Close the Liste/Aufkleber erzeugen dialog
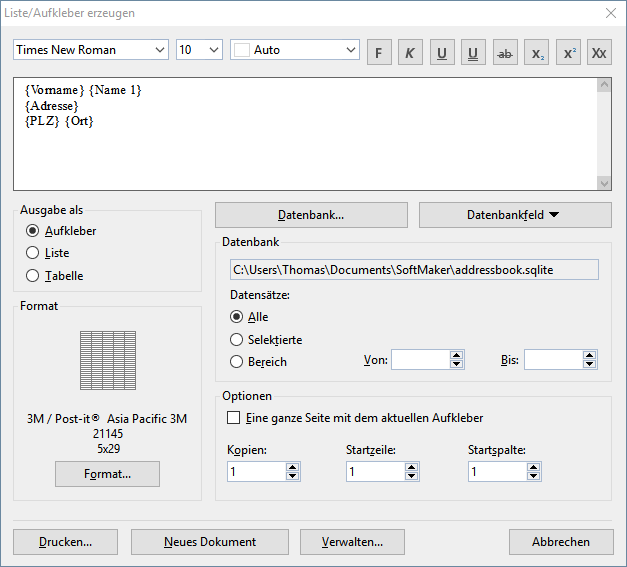The image size is (627, 567). (x=611, y=13)
